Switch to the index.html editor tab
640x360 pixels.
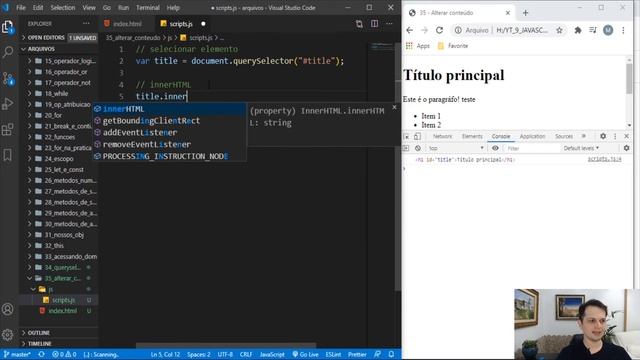click(127, 24)
